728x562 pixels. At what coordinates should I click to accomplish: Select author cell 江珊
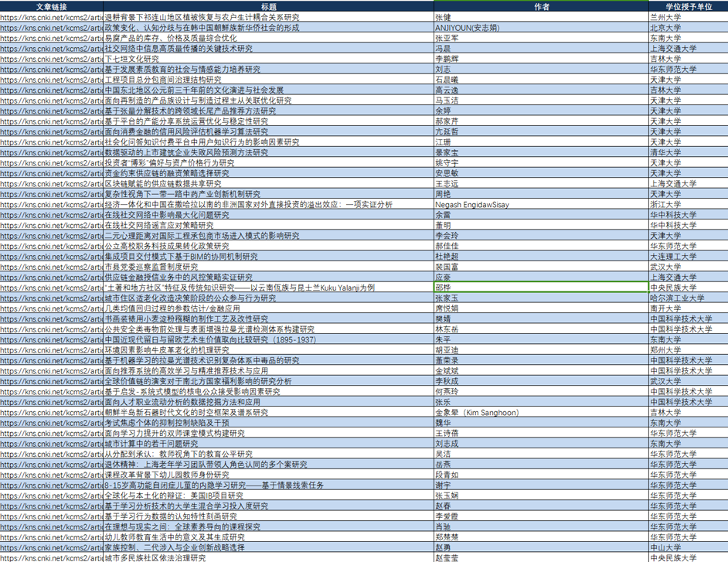point(541,142)
